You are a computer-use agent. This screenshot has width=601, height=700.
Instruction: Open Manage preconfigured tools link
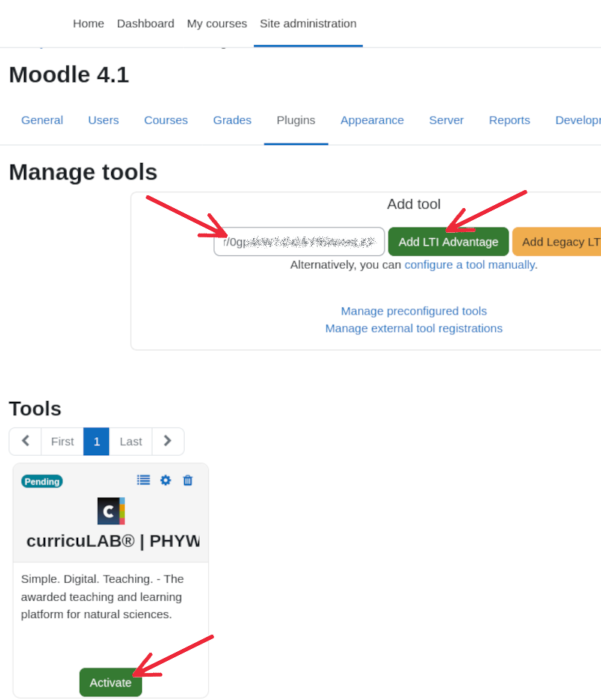[x=414, y=311]
